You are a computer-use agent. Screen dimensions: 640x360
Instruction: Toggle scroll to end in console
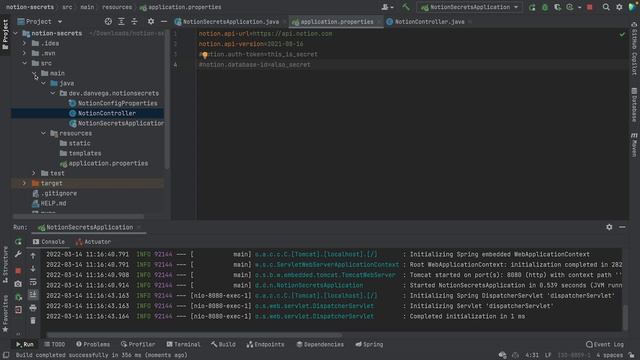pyautogui.click(x=33, y=295)
